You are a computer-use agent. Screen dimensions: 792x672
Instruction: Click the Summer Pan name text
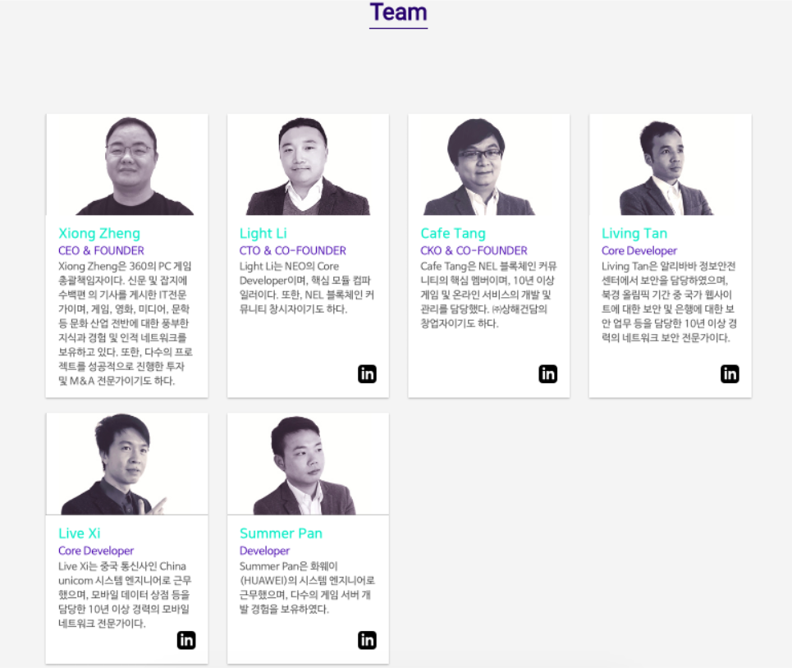[x=281, y=533]
